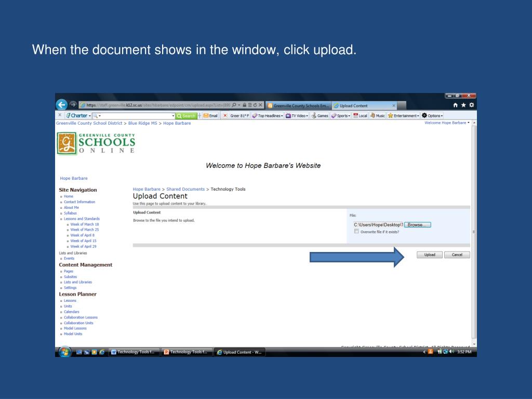Expand the Top Headlines dropdown

(268, 115)
